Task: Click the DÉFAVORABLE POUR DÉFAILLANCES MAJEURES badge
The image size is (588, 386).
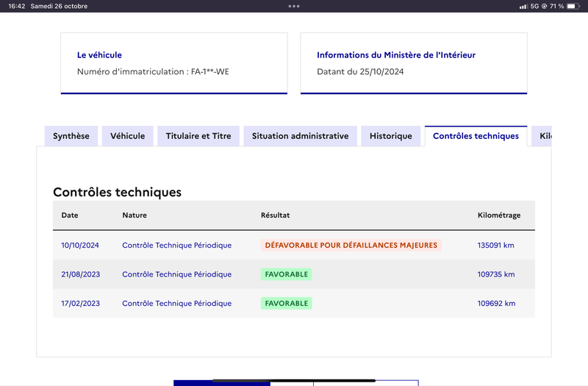Action: point(351,246)
